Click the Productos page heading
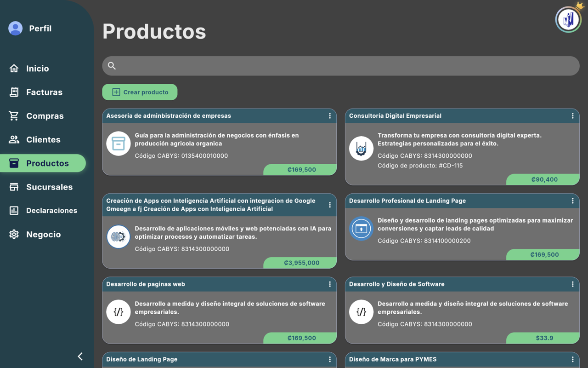This screenshot has width=588, height=368. click(154, 31)
